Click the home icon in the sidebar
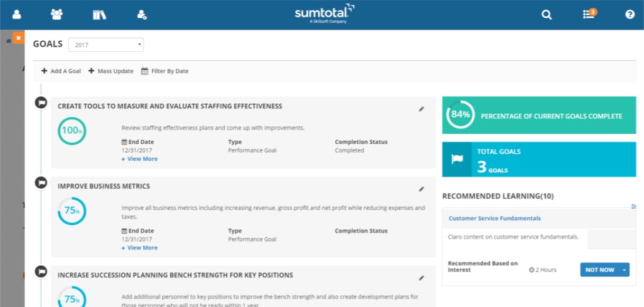The height and width of the screenshot is (307, 644). coord(7,40)
